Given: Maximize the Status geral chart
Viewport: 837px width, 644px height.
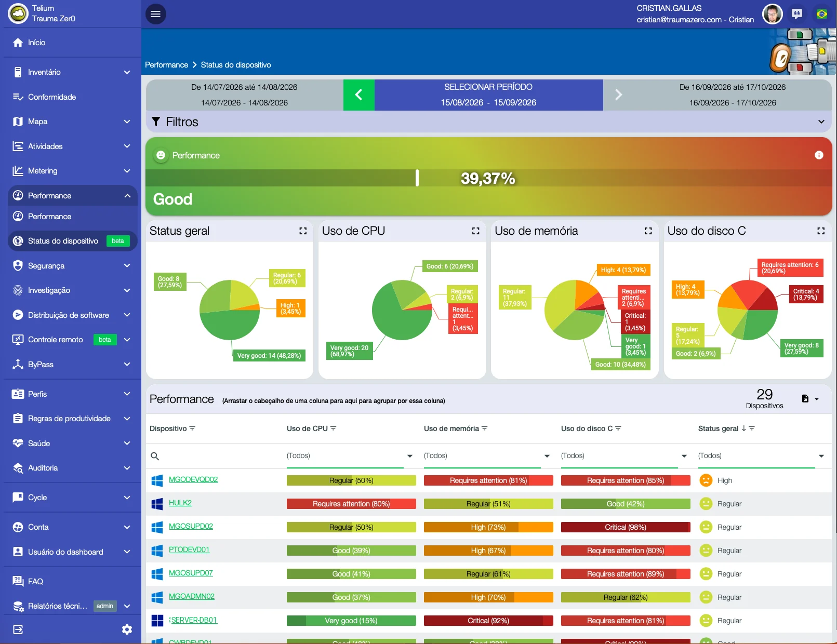Looking at the screenshot, I should pyautogui.click(x=303, y=231).
